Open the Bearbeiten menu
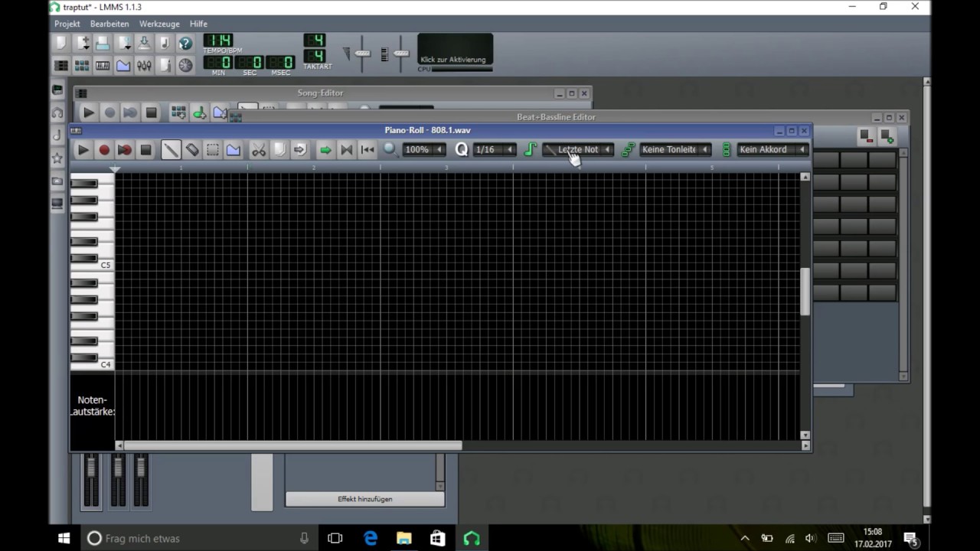Screen dimensions: 980x551 coord(109,24)
